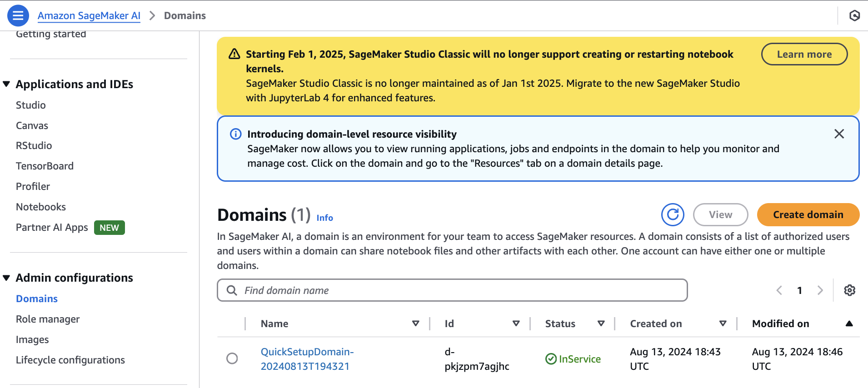The height and width of the screenshot is (388, 868).
Task: Click created date Aug 13, 2024 18:43 UTC
Action: 675,359
